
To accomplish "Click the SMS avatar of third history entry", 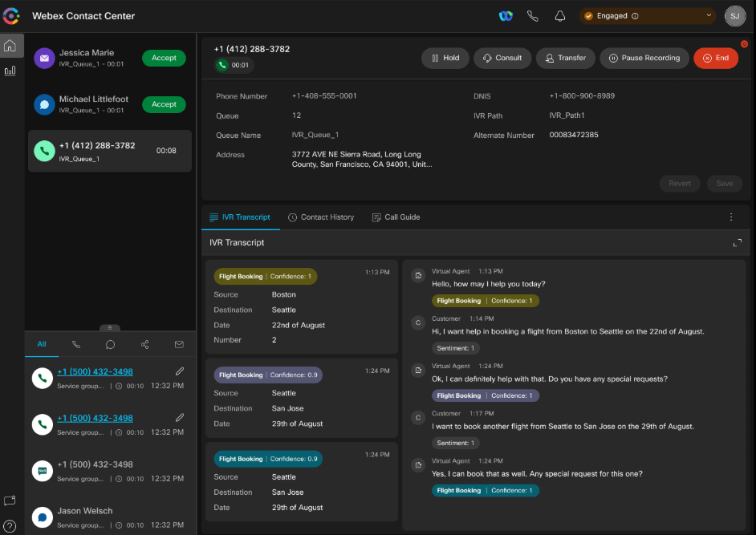I will [x=43, y=471].
